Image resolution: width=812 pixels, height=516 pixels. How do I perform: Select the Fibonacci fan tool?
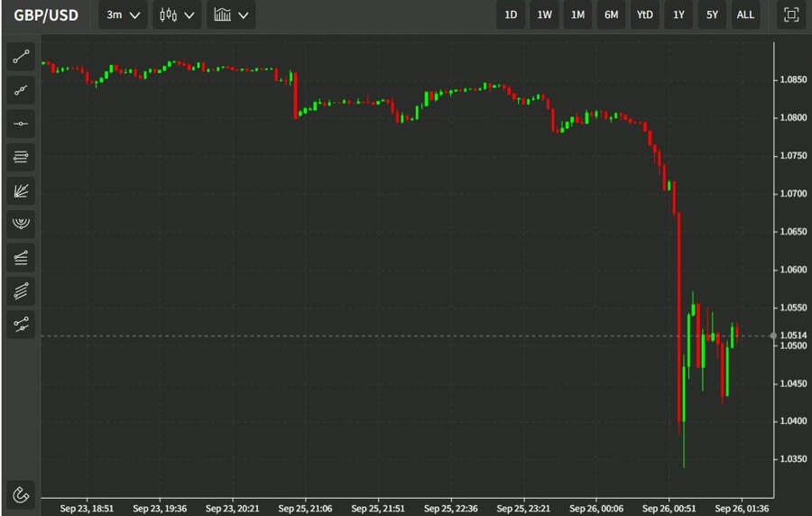click(21, 190)
